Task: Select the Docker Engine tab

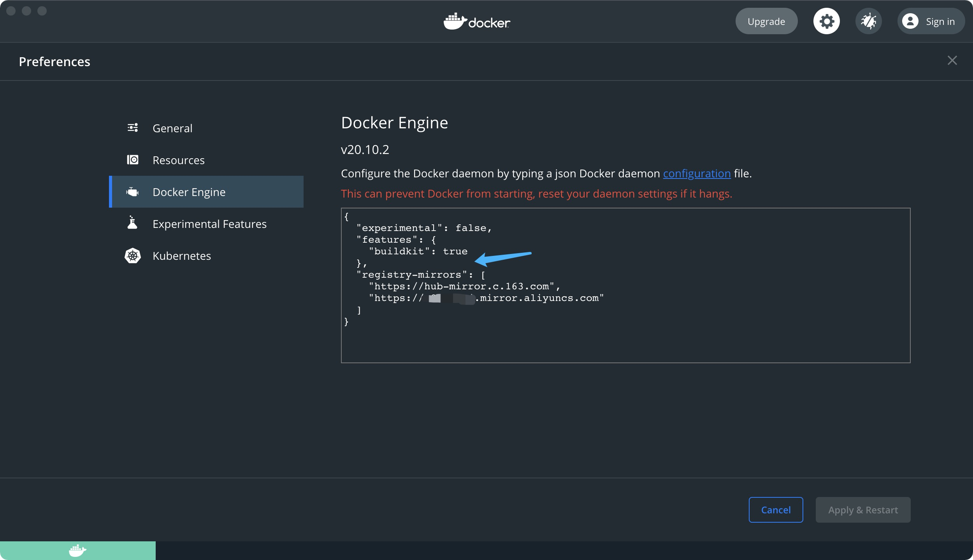Action: [206, 192]
